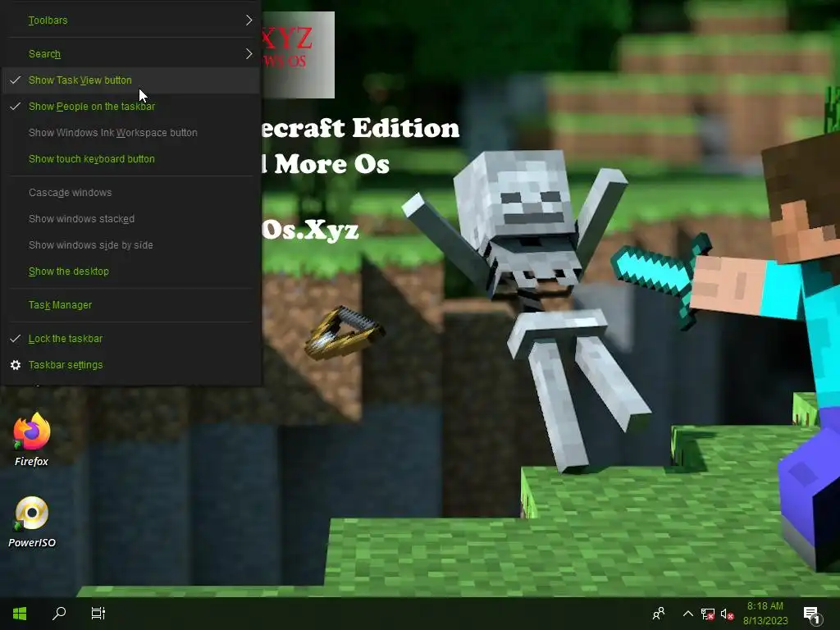Open volume speaker tray icon
This screenshot has height=630, width=840.
tap(727, 614)
